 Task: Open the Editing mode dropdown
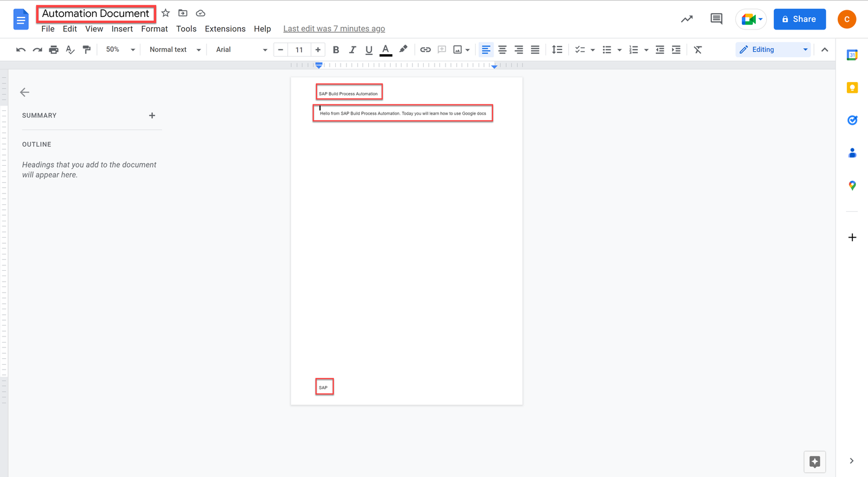[773, 49]
